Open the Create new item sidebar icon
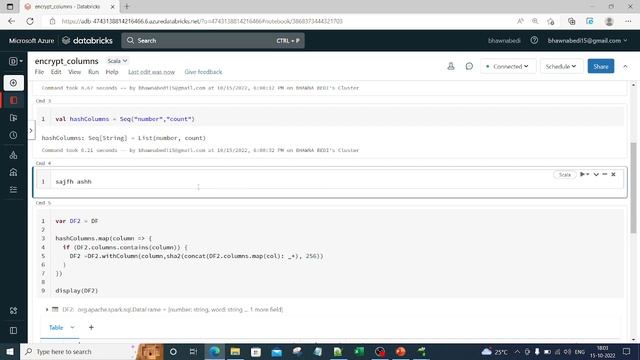Viewport: 640px width, 360px height. click(x=13, y=83)
